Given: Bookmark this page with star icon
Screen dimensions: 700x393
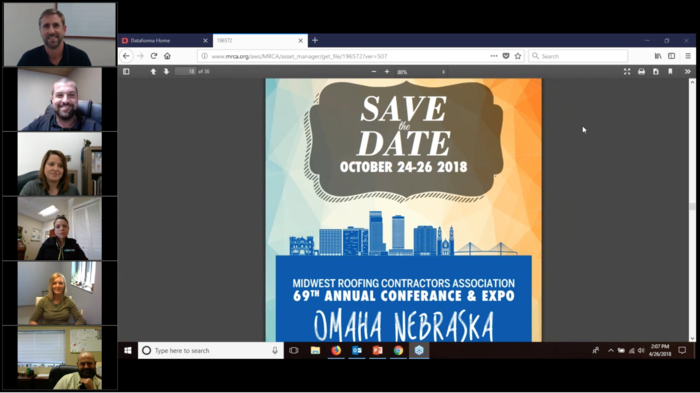Looking at the screenshot, I should (x=518, y=56).
